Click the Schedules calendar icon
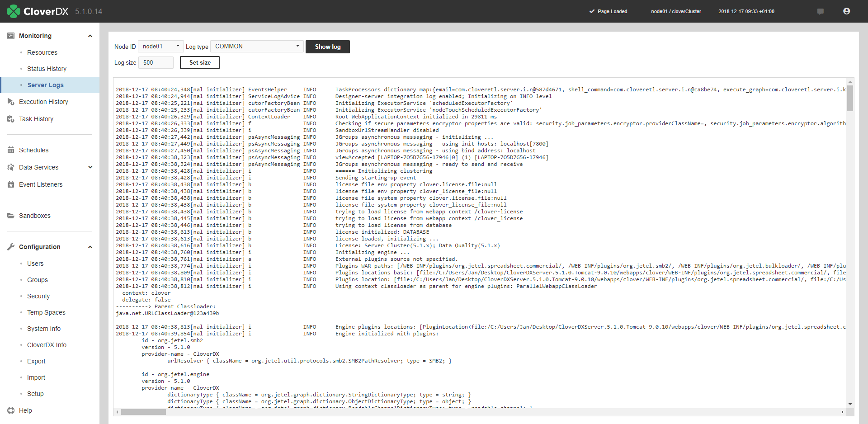 click(11, 150)
